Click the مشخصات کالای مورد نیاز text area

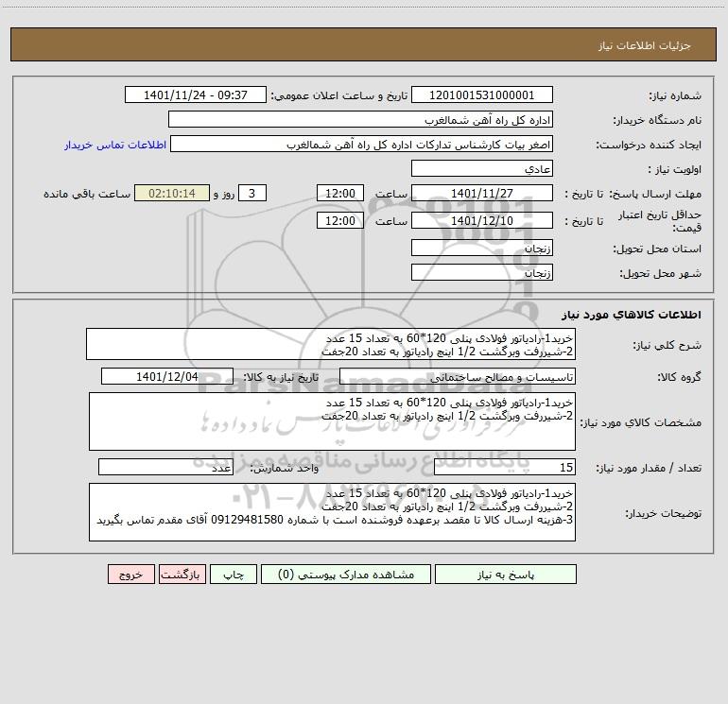point(332,421)
